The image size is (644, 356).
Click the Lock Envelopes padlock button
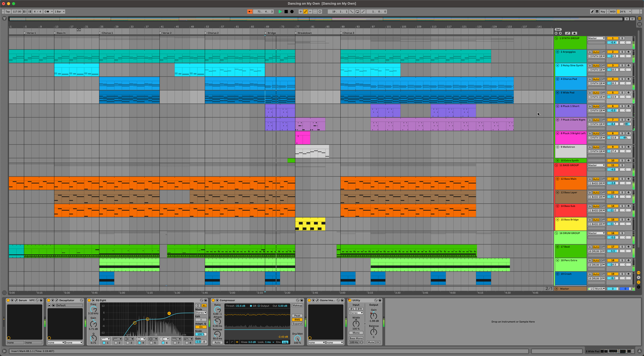click(x=574, y=33)
